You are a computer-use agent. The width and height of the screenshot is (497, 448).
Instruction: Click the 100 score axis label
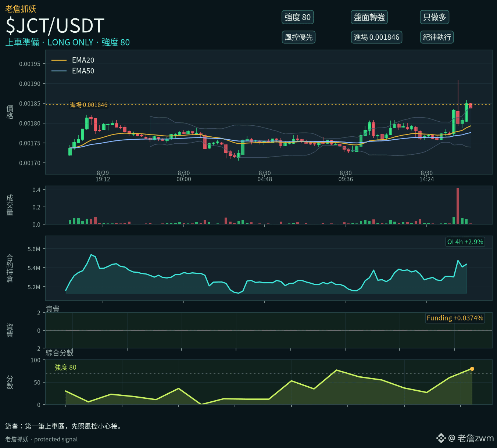click(36, 360)
